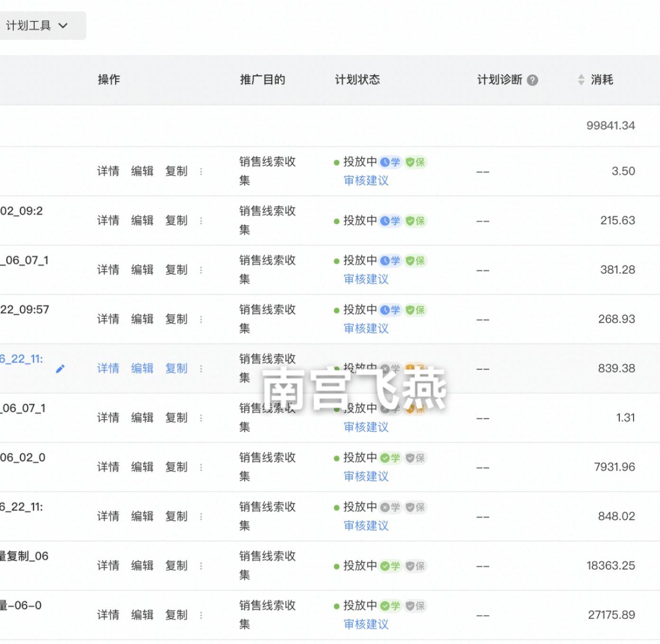Click the pencil edit icon on the highlighted row
Screen dimensions: 660x644
[x=60, y=369]
